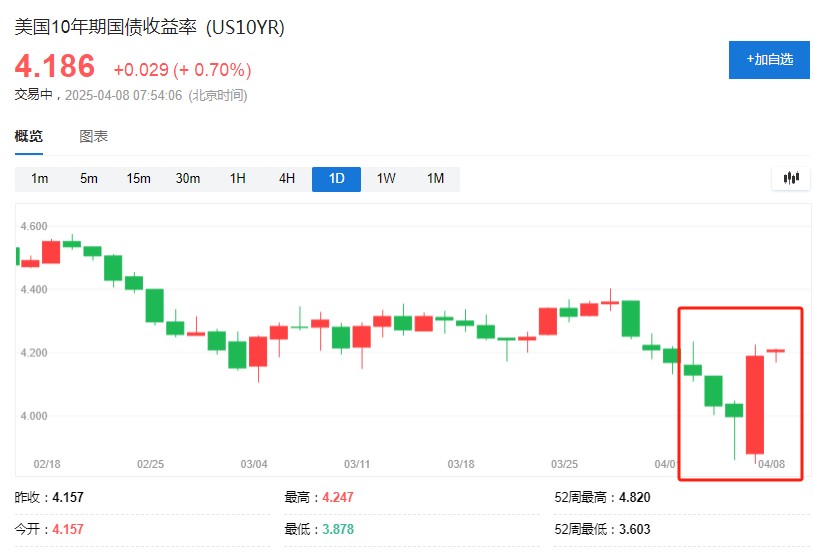Click the current yield value 4.186
Image resolution: width=814 pixels, height=555 pixels.
[55, 66]
